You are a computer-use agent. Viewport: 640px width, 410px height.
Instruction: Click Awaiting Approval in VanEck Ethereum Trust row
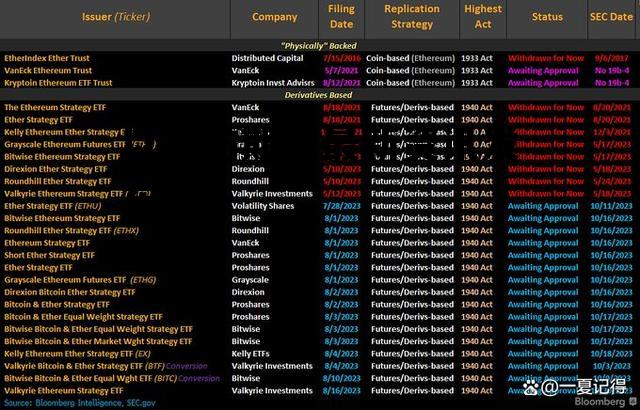[543, 70]
